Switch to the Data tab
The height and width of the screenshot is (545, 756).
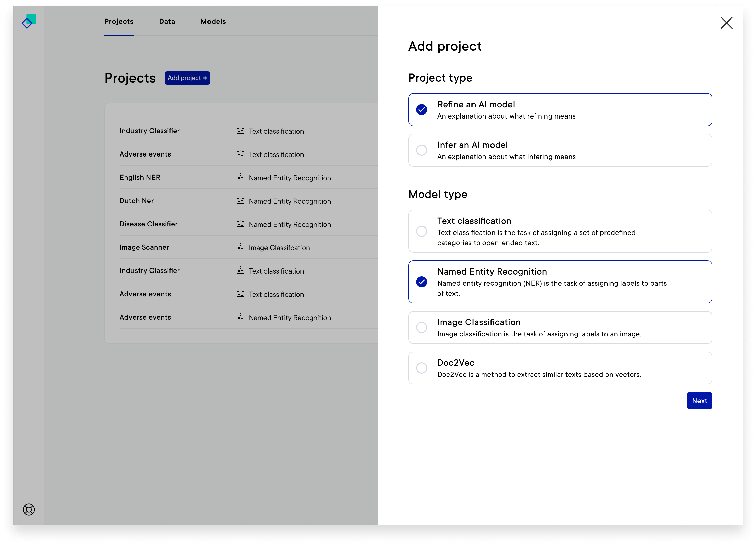tap(167, 22)
